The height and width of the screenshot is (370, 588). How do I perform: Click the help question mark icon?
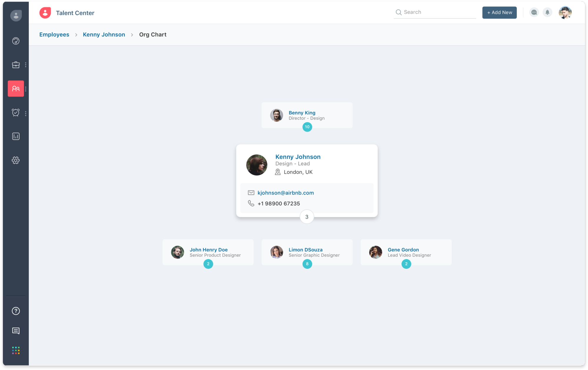(x=16, y=311)
